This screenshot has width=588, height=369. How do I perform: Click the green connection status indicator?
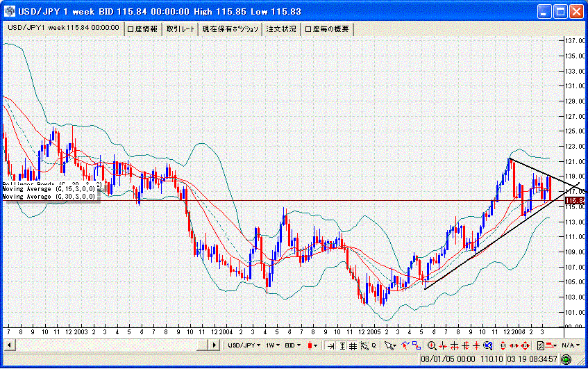[x=566, y=359]
